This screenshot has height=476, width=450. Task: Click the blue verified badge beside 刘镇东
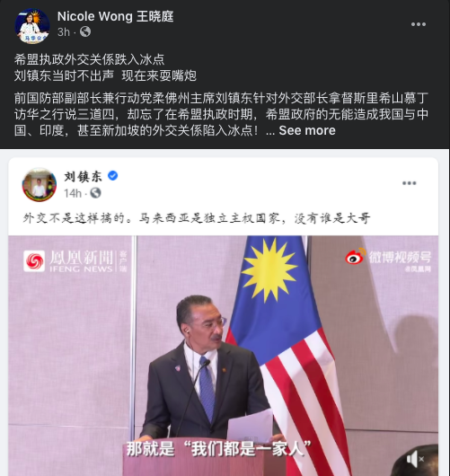[113, 176]
